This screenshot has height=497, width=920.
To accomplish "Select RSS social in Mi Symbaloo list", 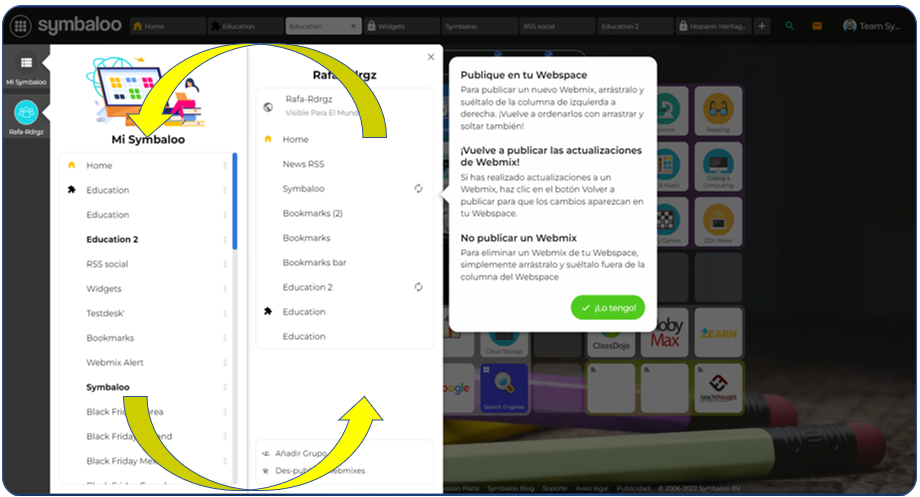I will pos(107,264).
